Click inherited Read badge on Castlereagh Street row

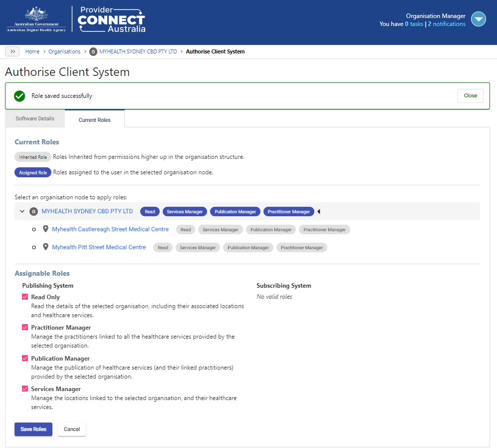[x=186, y=230]
